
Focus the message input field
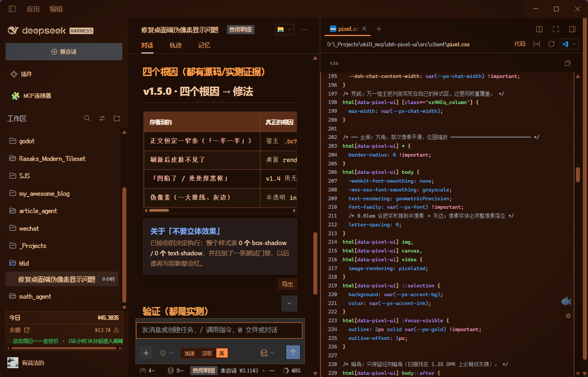[x=219, y=330]
